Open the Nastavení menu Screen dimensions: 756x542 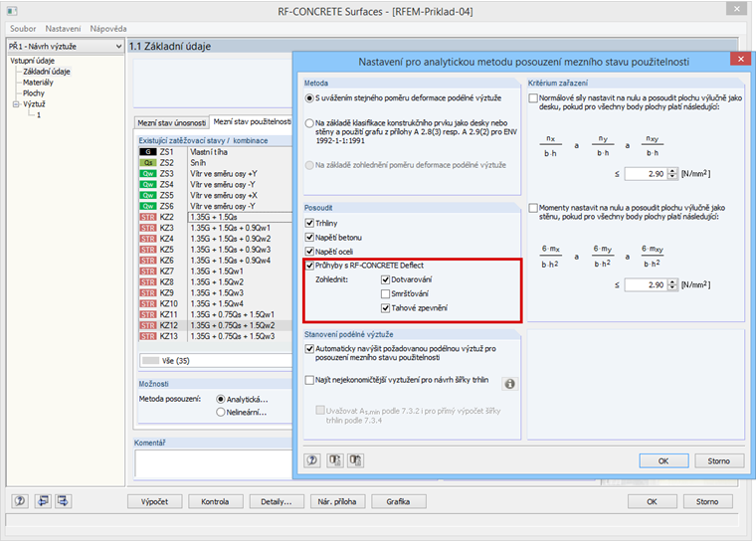(63, 29)
